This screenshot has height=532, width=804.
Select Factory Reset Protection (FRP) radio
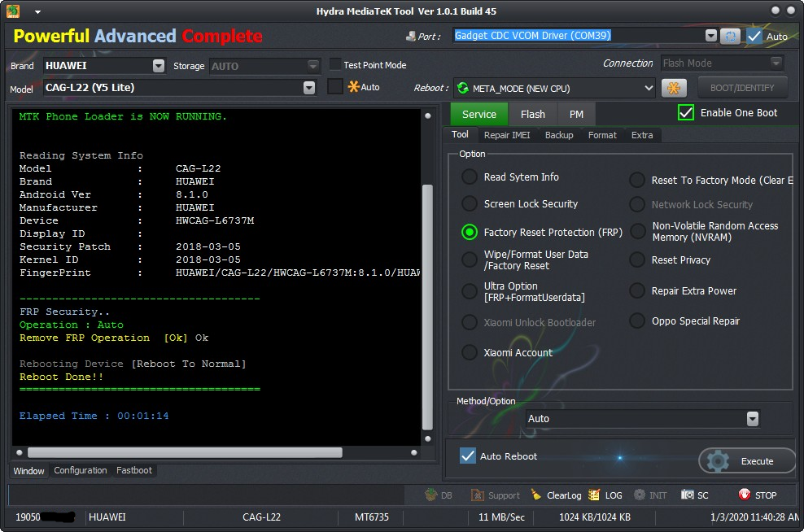point(470,232)
